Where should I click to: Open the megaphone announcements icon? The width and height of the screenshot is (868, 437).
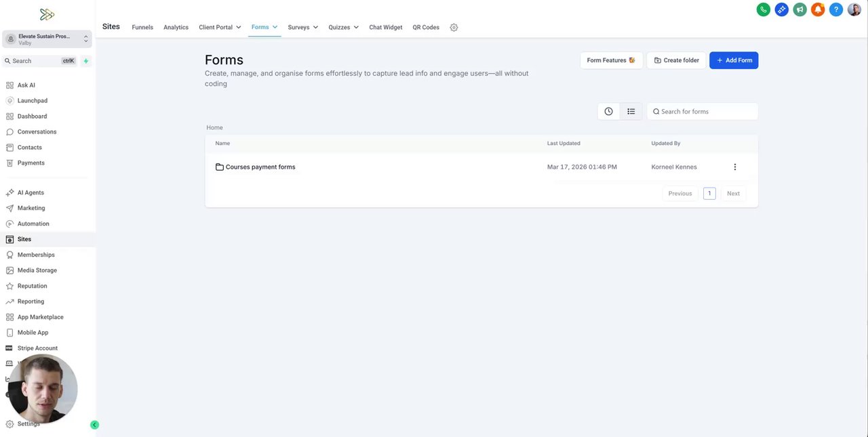point(800,9)
